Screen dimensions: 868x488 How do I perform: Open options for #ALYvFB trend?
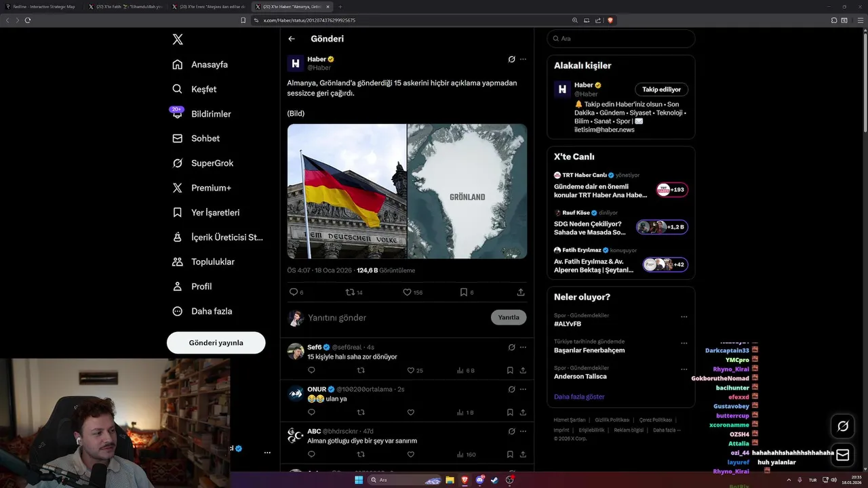pyautogui.click(x=684, y=317)
